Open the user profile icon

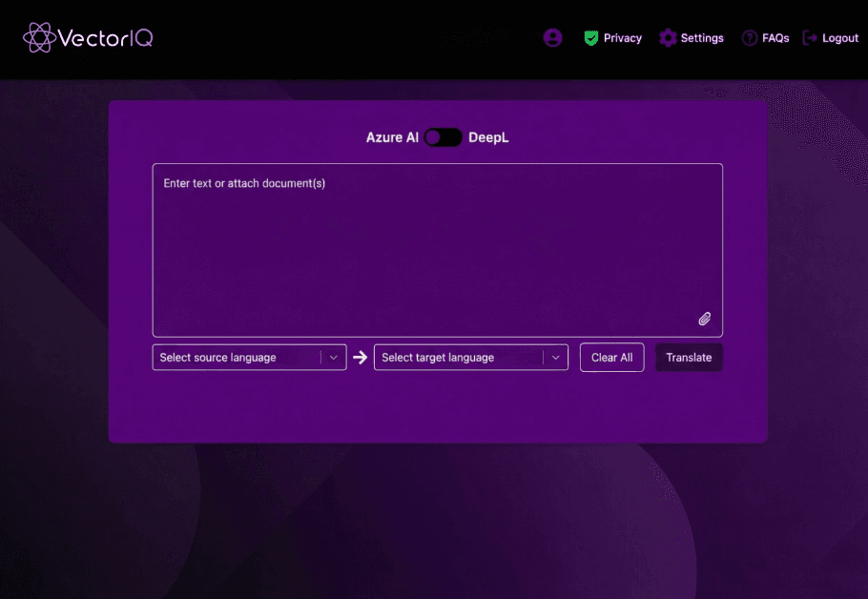coord(553,38)
